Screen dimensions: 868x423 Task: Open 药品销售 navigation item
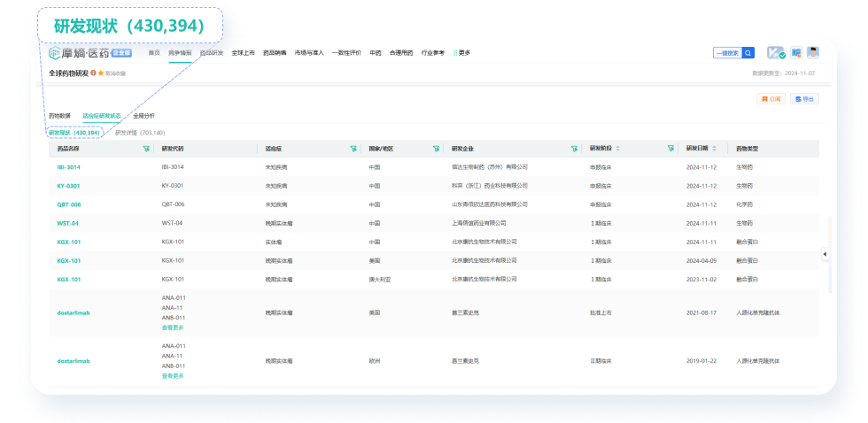275,53
